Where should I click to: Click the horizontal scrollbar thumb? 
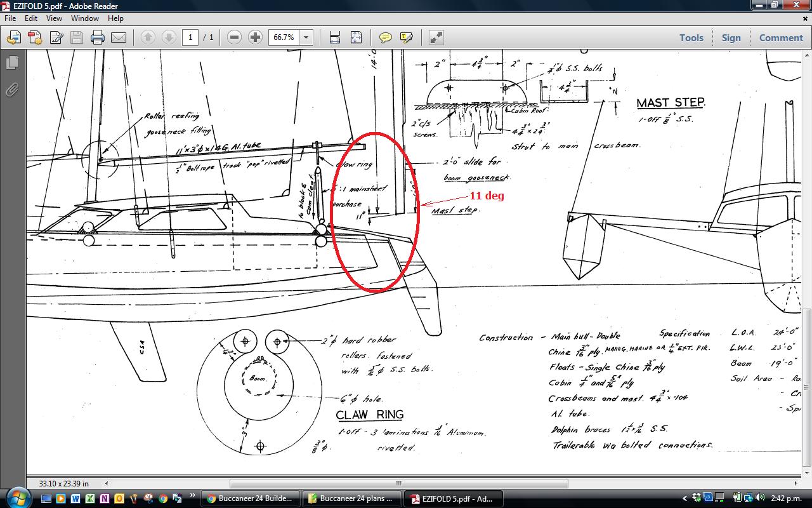398,484
